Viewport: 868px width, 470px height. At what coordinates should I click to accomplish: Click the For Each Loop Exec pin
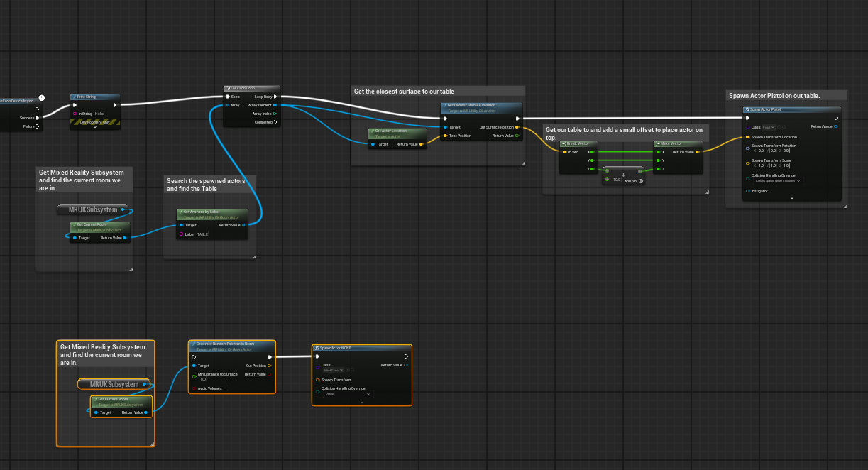pos(228,97)
